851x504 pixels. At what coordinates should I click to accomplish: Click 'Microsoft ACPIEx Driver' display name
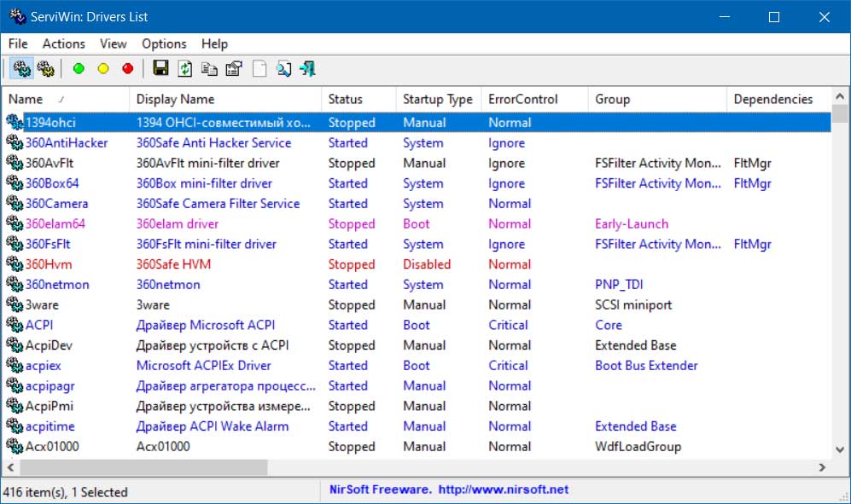tap(203, 366)
